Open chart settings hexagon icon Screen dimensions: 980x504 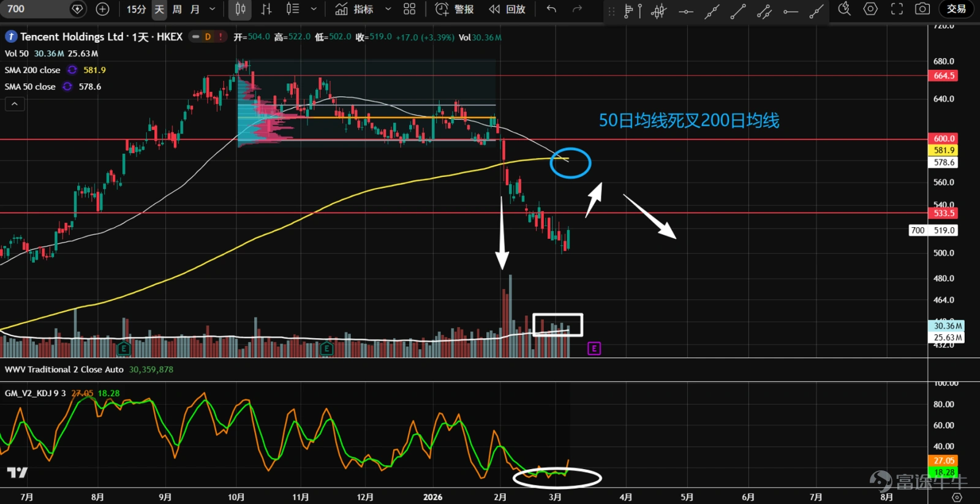(x=870, y=9)
